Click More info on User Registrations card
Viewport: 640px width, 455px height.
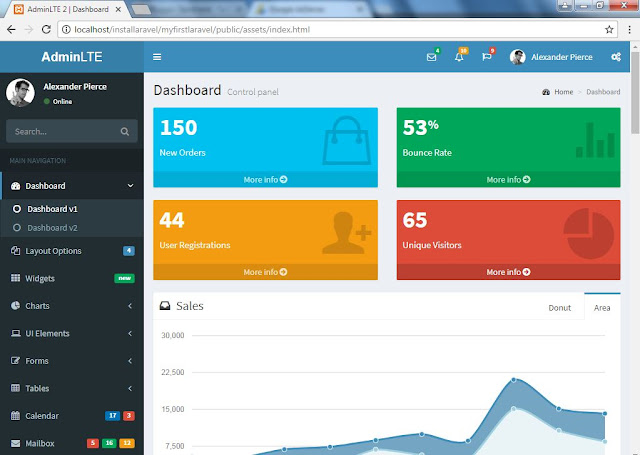pos(265,272)
